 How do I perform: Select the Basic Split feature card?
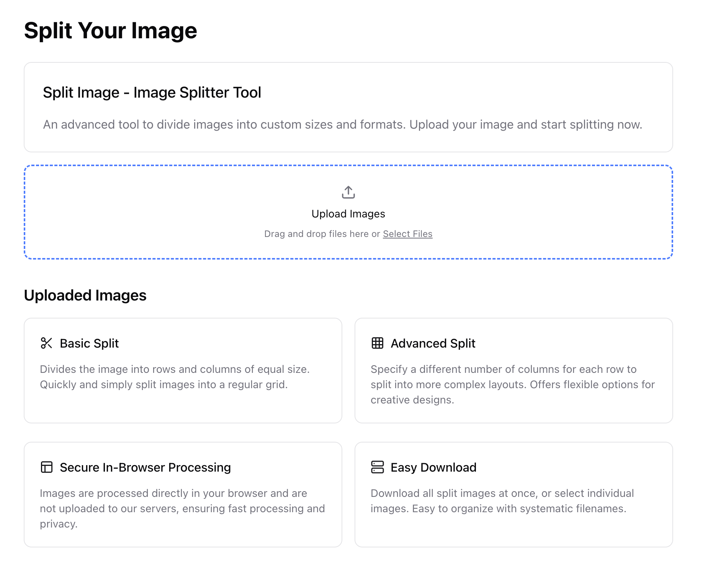(183, 369)
